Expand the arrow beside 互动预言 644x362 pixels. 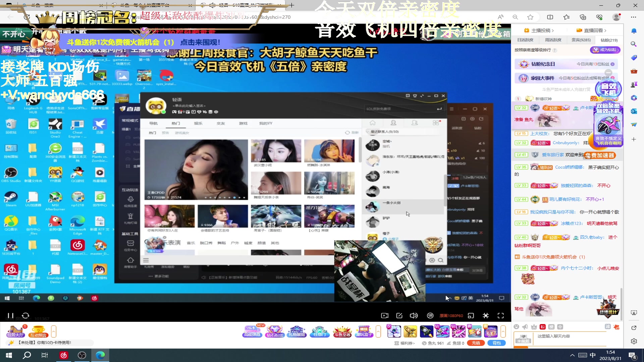pyautogui.click(x=53, y=331)
